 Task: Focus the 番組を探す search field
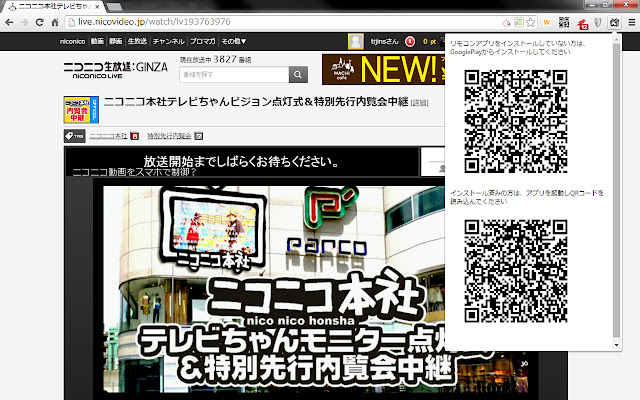[x=234, y=75]
